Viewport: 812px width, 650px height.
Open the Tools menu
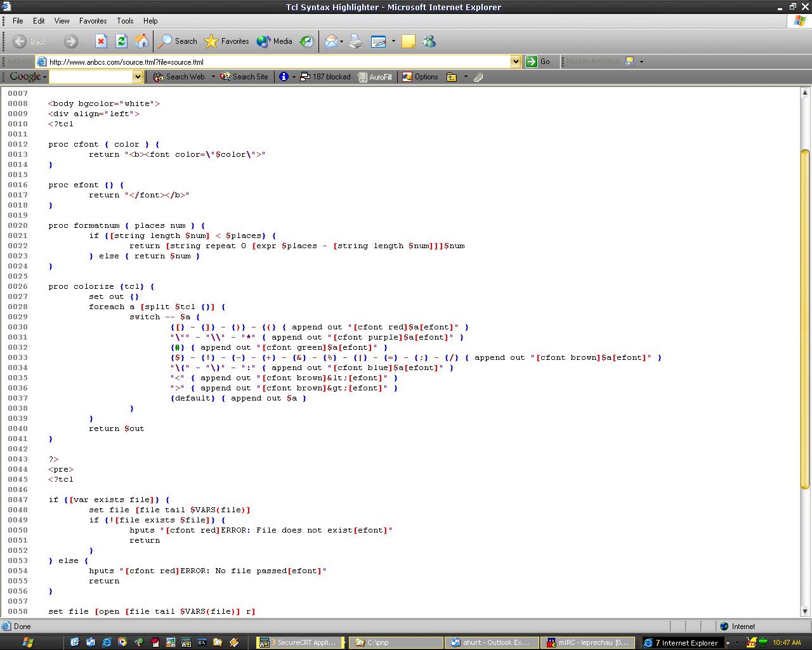point(125,21)
